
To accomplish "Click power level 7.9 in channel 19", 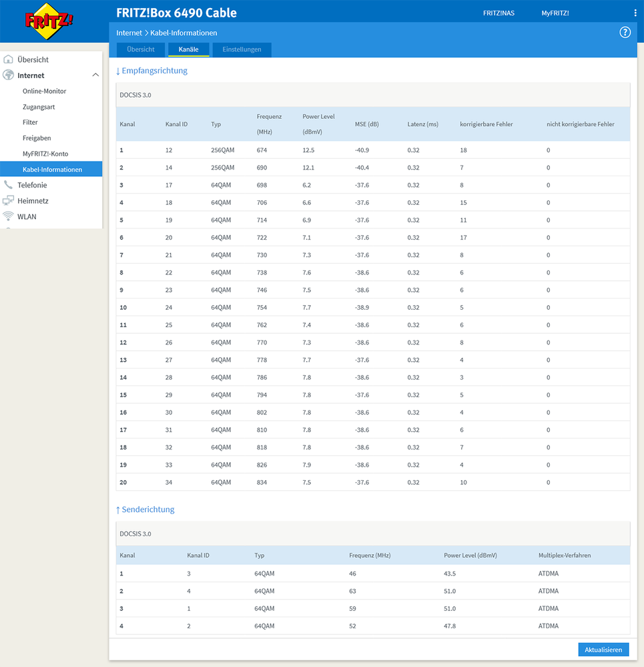I will pyautogui.click(x=306, y=465).
